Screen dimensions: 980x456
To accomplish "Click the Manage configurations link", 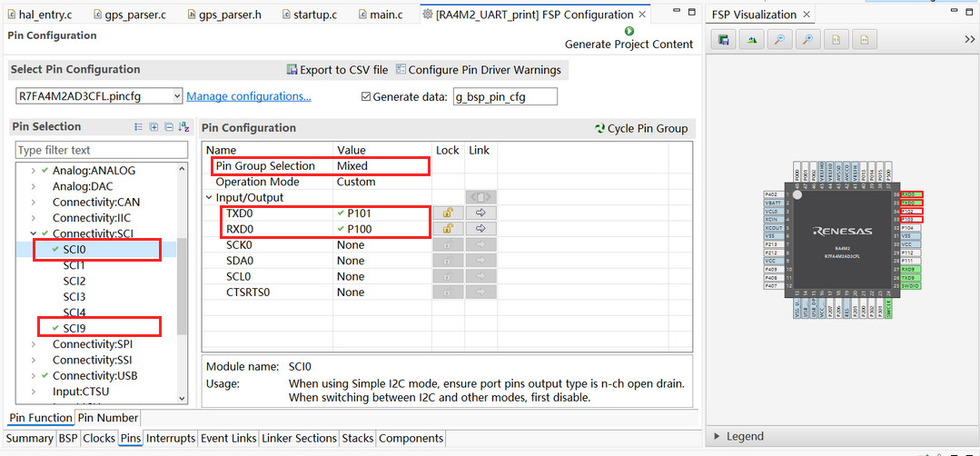I will click(249, 96).
